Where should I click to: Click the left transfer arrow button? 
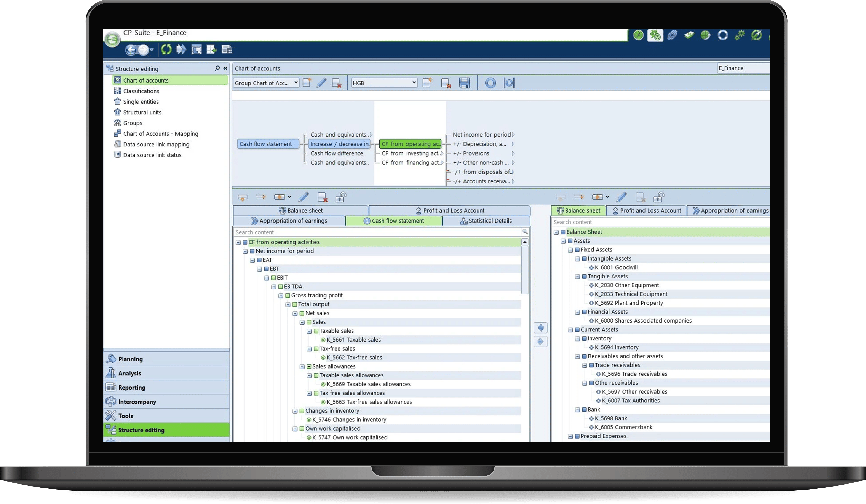pyautogui.click(x=540, y=328)
